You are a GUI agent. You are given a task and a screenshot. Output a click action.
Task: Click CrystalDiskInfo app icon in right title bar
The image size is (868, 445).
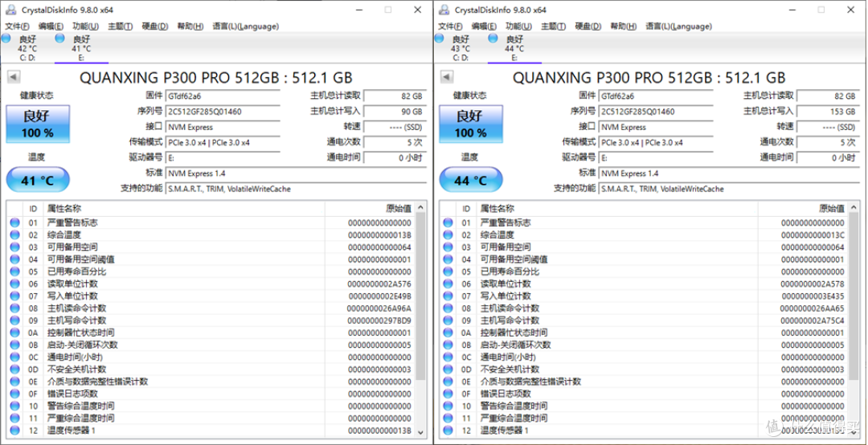click(x=444, y=10)
